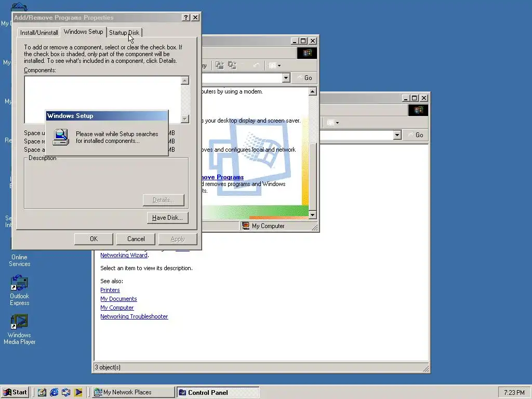Click OK in Add/Remove Programs dialog
The width and height of the screenshot is (532, 399).
94,239
